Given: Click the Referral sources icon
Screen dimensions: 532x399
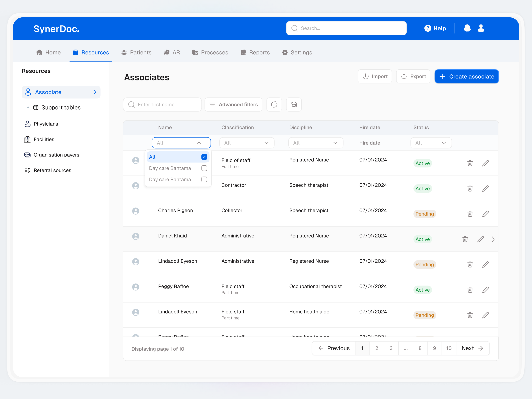Looking at the screenshot, I should pyautogui.click(x=27, y=170).
